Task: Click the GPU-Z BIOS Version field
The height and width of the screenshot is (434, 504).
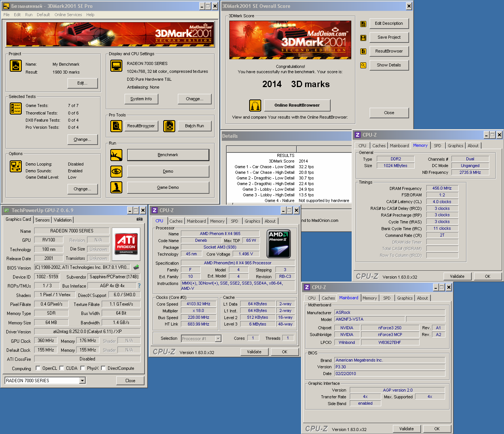Action: coord(83,267)
